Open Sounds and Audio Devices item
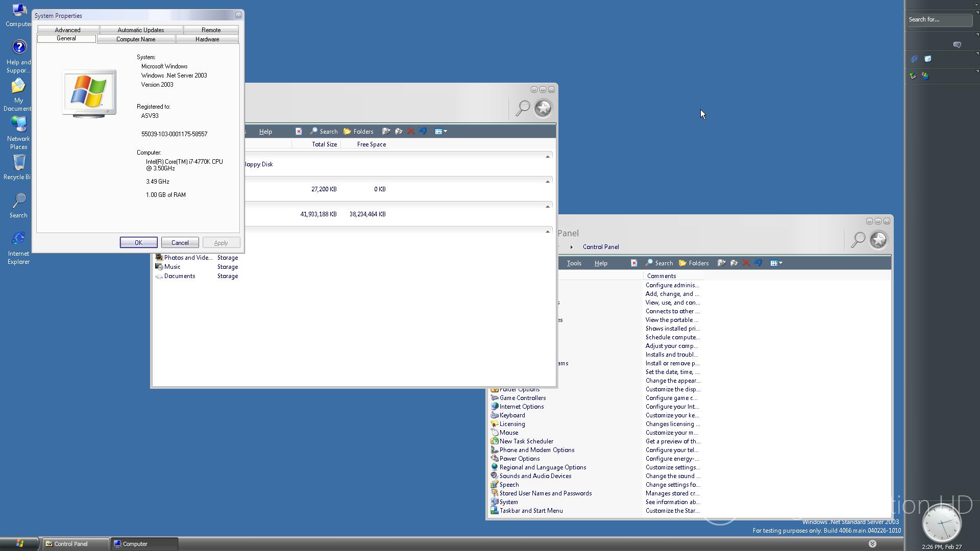Image resolution: width=980 pixels, height=551 pixels. tap(535, 476)
